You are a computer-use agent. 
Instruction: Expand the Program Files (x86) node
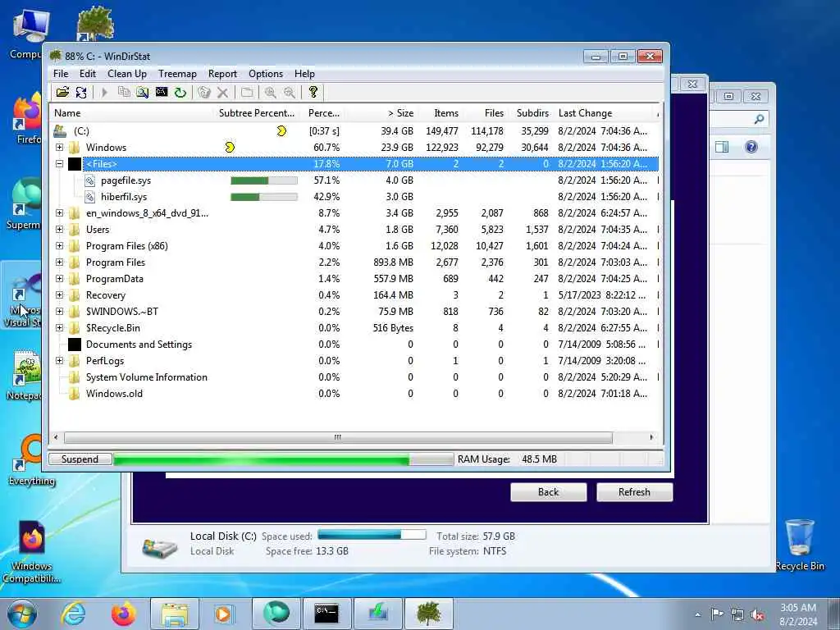click(59, 246)
